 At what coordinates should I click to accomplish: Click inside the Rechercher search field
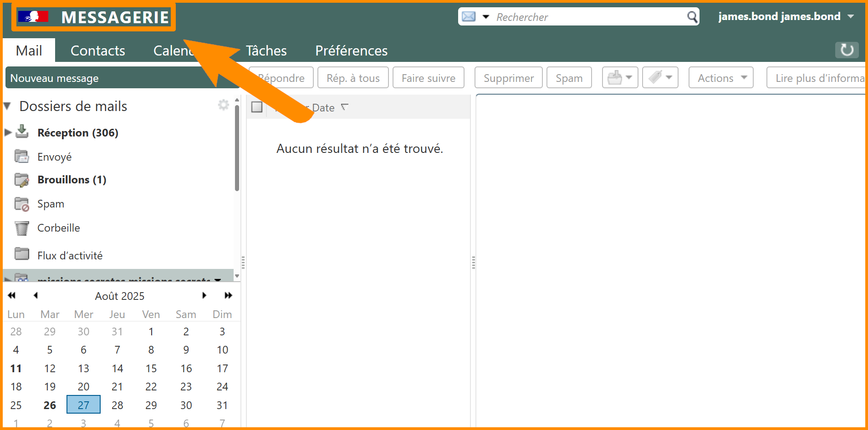click(x=587, y=17)
